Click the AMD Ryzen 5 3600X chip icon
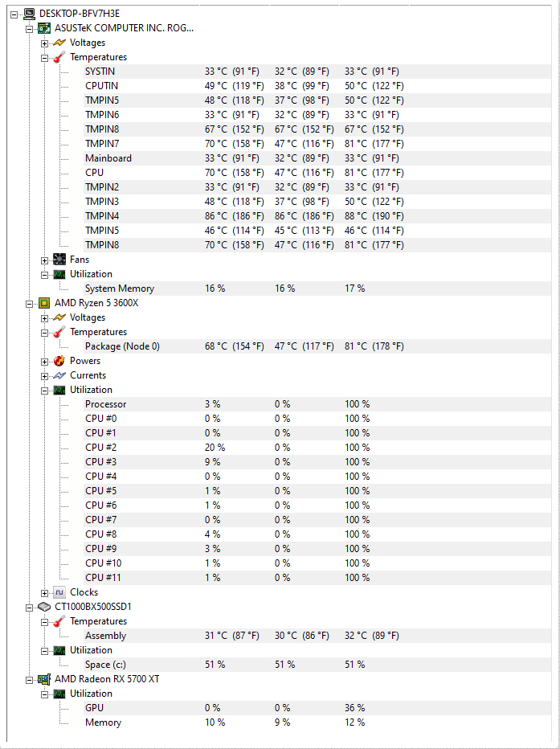 pos(44,303)
